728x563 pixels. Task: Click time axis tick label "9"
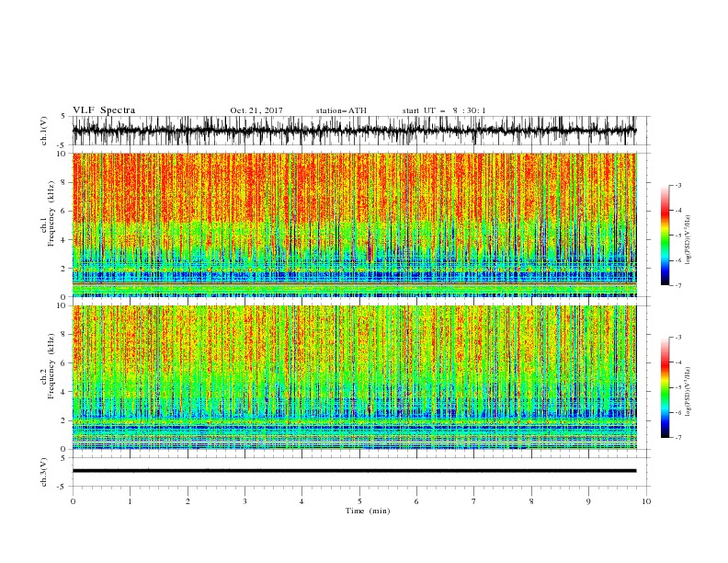coord(588,501)
